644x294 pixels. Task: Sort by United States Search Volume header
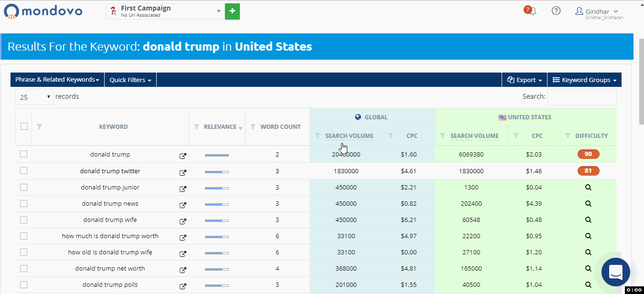point(474,136)
